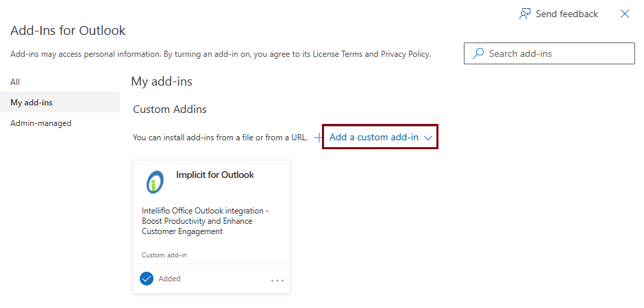Image resolution: width=644 pixels, height=308 pixels.
Task: Click the Implicit for Outlook logo
Action: [155, 182]
